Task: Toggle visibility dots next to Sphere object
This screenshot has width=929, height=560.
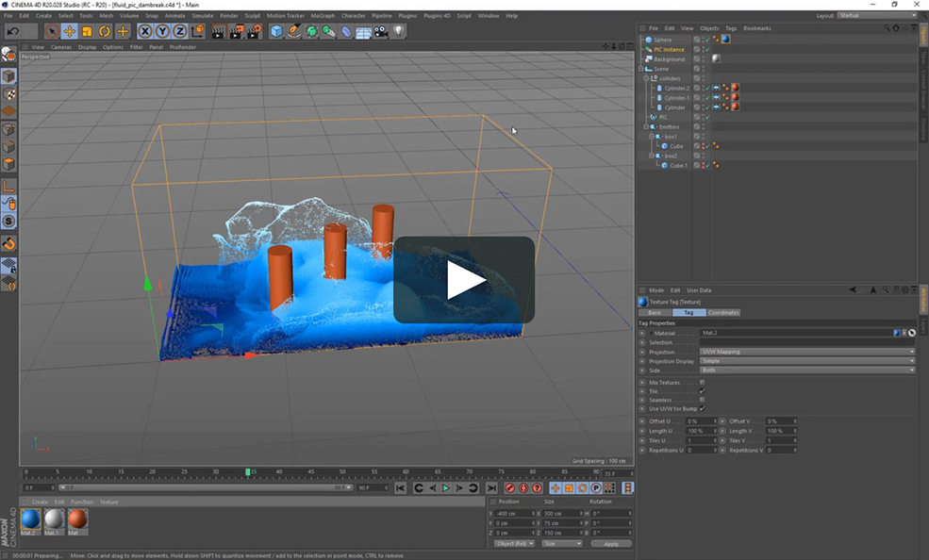Action: tap(705, 39)
